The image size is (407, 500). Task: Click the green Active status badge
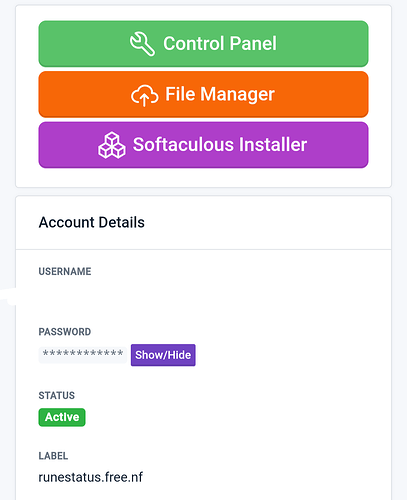pyautogui.click(x=62, y=417)
